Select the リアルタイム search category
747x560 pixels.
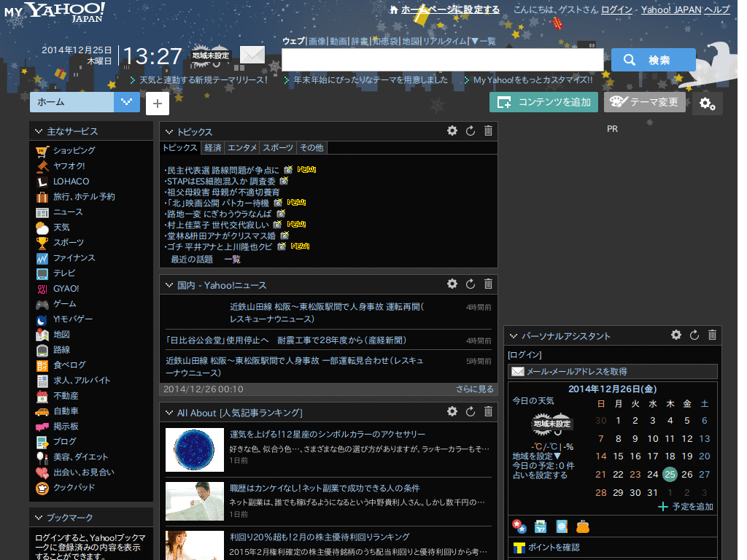[444, 42]
